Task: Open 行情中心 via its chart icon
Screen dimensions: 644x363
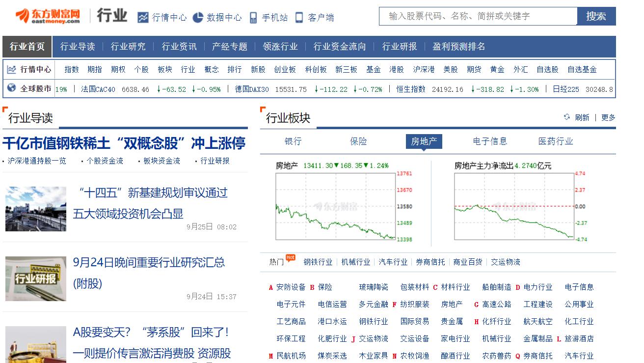Action: pyautogui.click(x=142, y=17)
